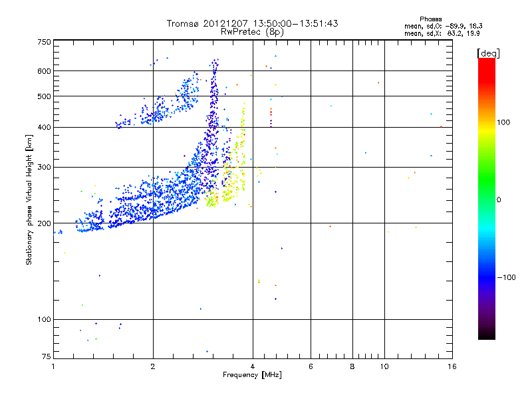The height and width of the screenshot is (399, 532).
Task: Select the 'mean, sd,X: 83.2, 19.9' line
Action: (442, 33)
